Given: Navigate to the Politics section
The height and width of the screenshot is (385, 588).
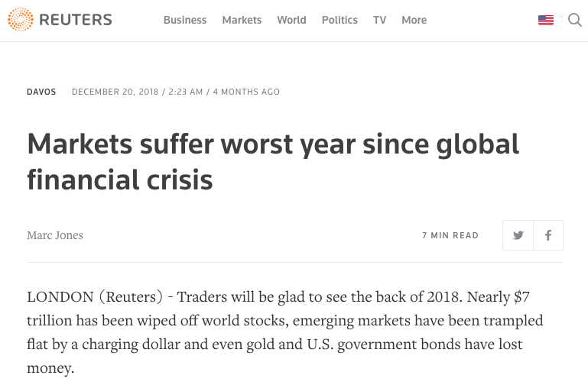Looking at the screenshot, I should click(x=339, y=20).
